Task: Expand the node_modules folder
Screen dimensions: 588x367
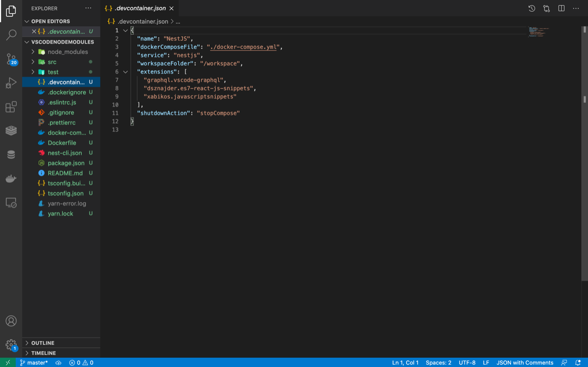Action: [x=61, y=52]
